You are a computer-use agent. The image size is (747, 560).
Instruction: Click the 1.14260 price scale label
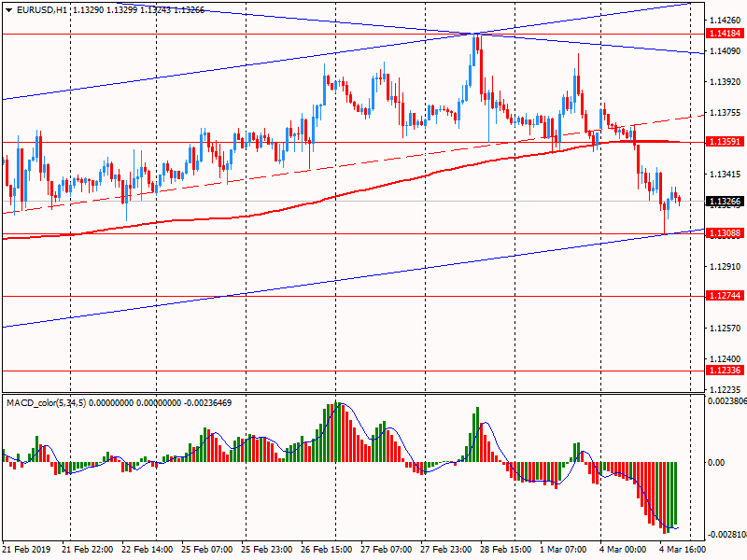(x=725, y=20)
